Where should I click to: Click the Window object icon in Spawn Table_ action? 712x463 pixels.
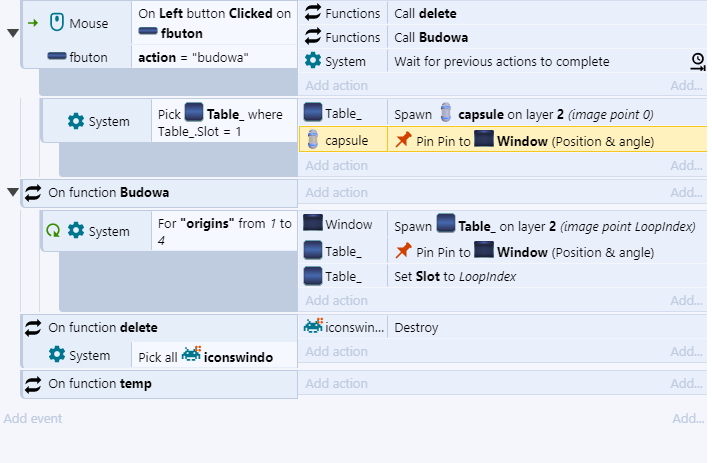tap(313, 223)
